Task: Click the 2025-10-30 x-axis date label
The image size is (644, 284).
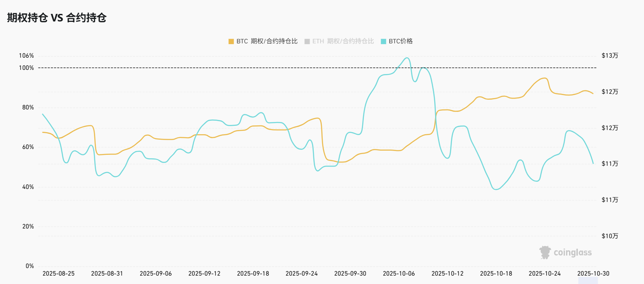Action: point(593,273)
